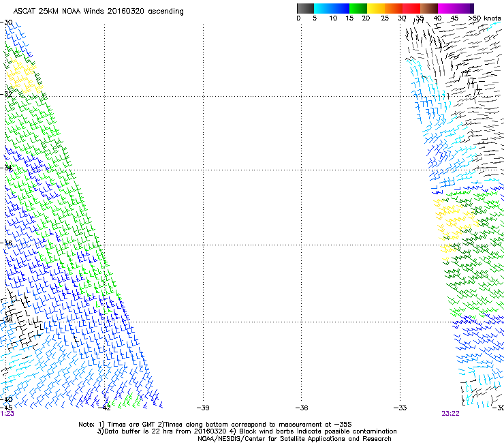Click the note line about 'Times are GMT'

215,425
